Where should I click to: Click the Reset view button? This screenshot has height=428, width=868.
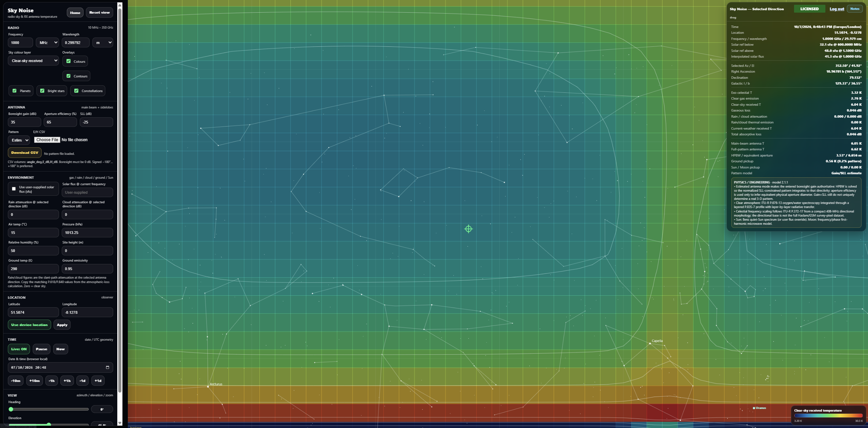point(100,13)
